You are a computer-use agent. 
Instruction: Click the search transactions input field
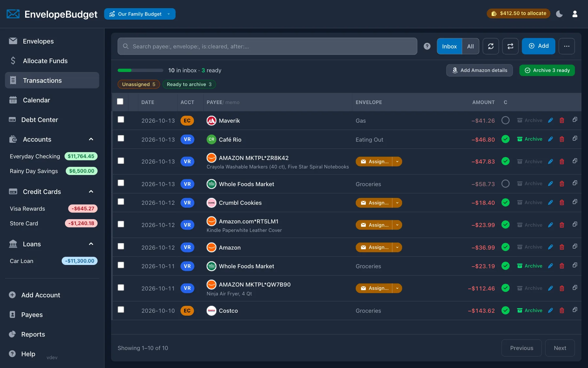[267, 46]
